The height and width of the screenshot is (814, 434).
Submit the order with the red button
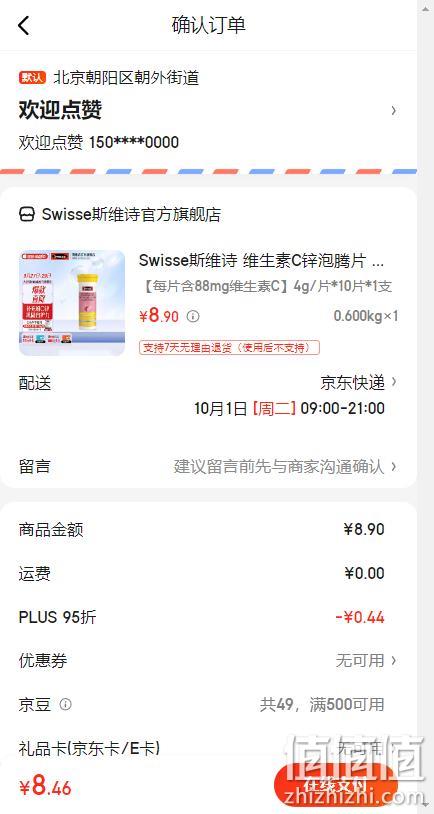coord(335,785)
